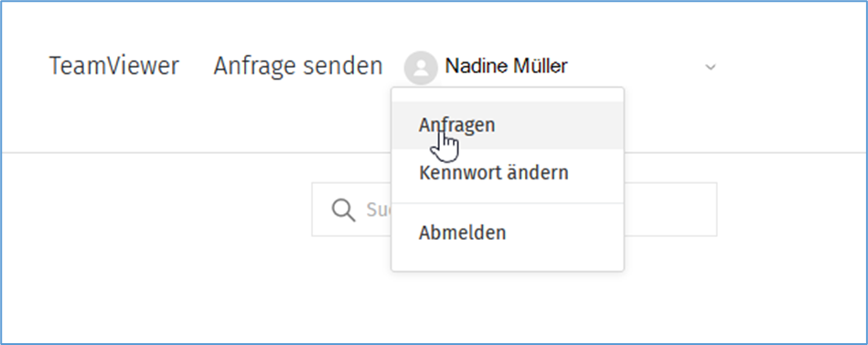The image size is (868, 345).
Task: Open the Nadine Müller user menu
Action: click(560, 68)
